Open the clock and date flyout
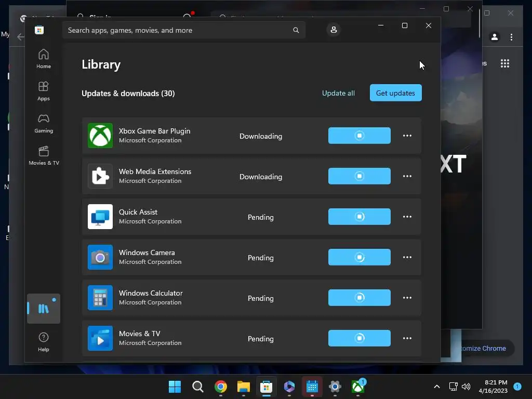The height and width of the screenshot is (399, 532). pos(493,387)
